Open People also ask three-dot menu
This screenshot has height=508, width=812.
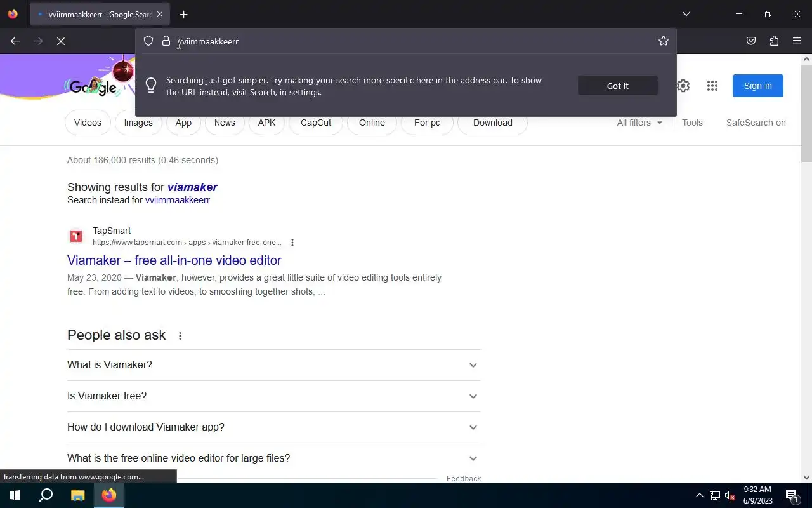click(180, 336)
